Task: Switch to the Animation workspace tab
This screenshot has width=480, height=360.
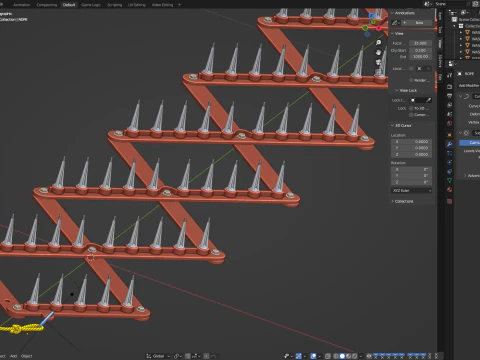Action: [22, 5]
